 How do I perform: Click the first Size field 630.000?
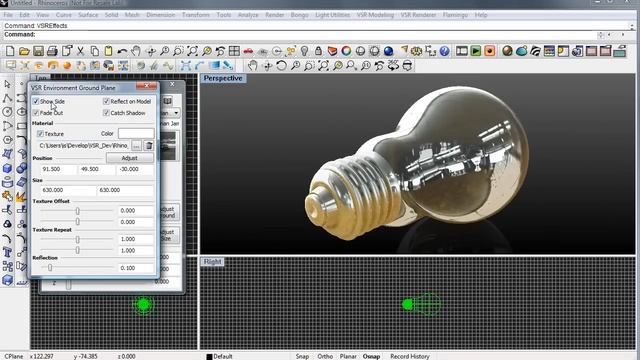point(68,190)
